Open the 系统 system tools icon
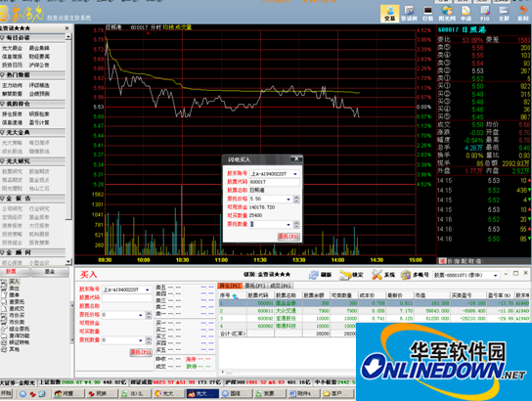The height and width of the screenshot is (401, 532). [x=382, y=275]
